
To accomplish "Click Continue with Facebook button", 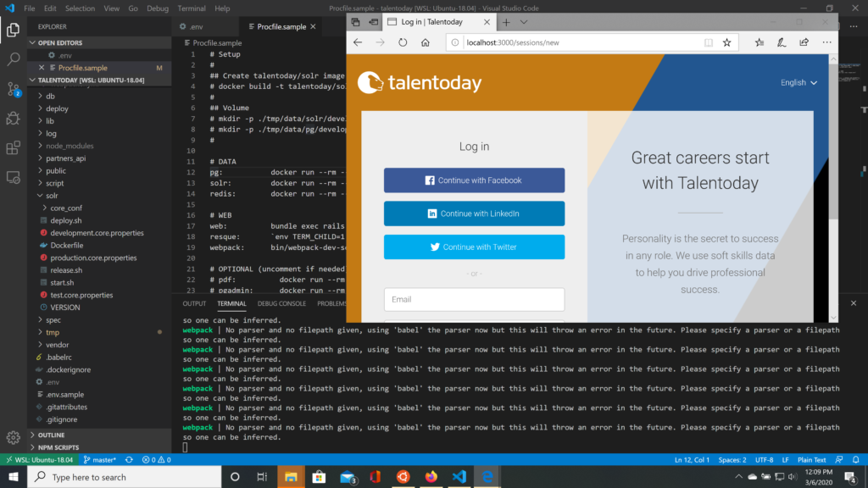I will [475, 180].
